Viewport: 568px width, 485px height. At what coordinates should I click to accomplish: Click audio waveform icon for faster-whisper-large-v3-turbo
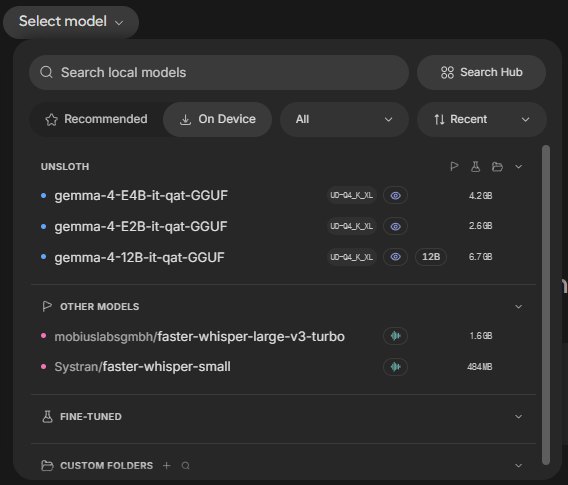click(396, 336)
